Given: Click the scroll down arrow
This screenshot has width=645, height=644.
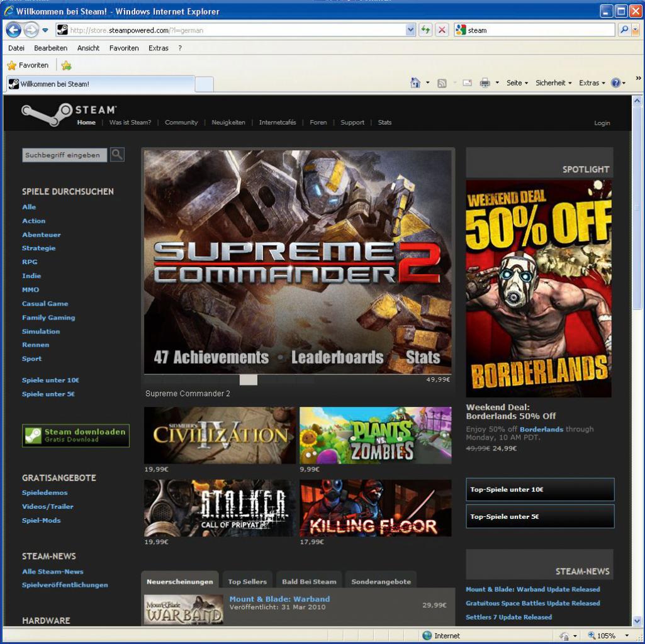Looking at the screenshot, I should tap(637, 621).
